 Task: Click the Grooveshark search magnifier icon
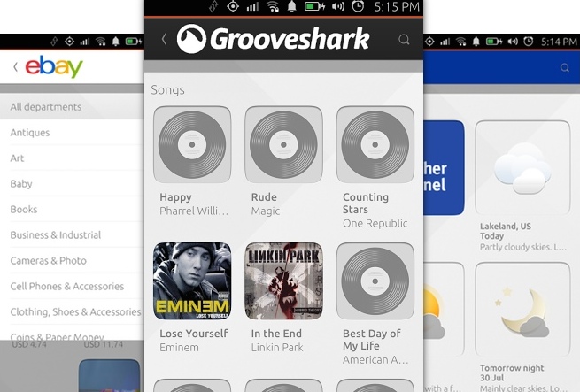404,39
